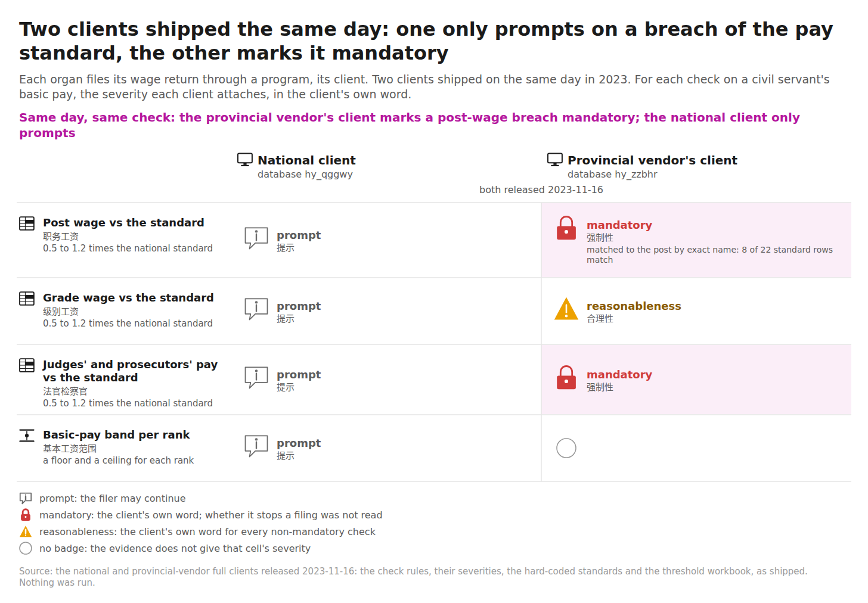Click the legend prompt speech-bubble icon
This screenshot has width=868, height=603.
pyautogui.click(x=26, y=498)
